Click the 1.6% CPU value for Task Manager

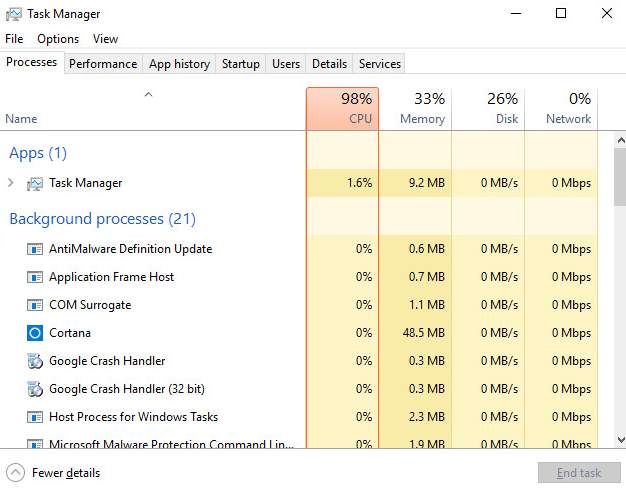[359, 183]
